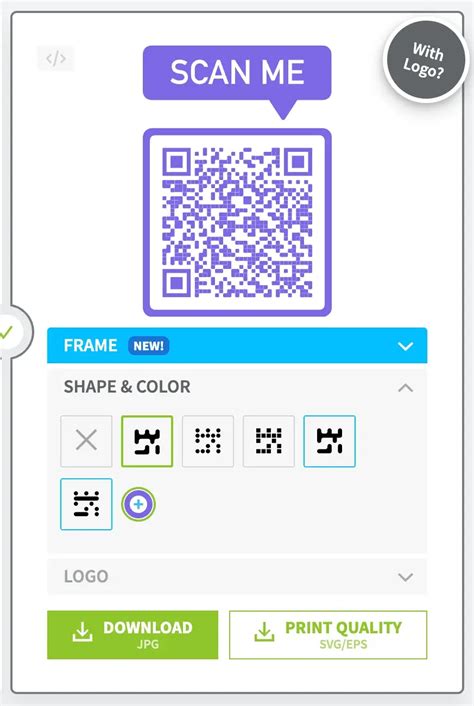Collapse the SHAPE & COLOR section chevron

click(406, 388)
